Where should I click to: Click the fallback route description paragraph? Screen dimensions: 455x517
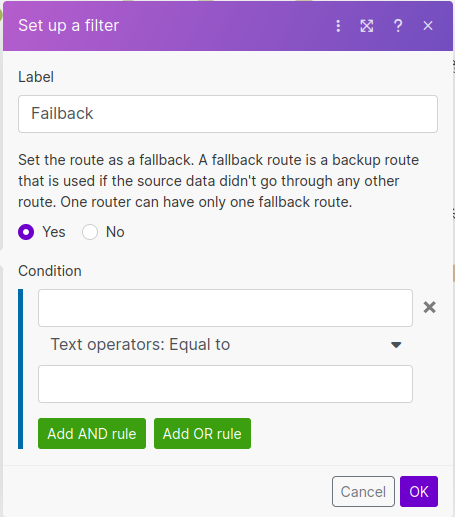click(x=218, y=181)
